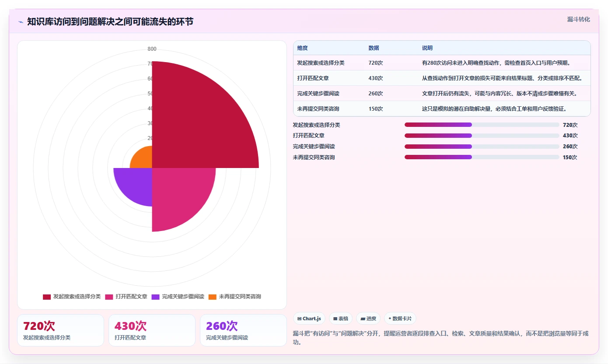Viewport: 608px width, 364px height.
Task: Click the 150次 value beside the progress bar
Action: [x=570, y=157]
